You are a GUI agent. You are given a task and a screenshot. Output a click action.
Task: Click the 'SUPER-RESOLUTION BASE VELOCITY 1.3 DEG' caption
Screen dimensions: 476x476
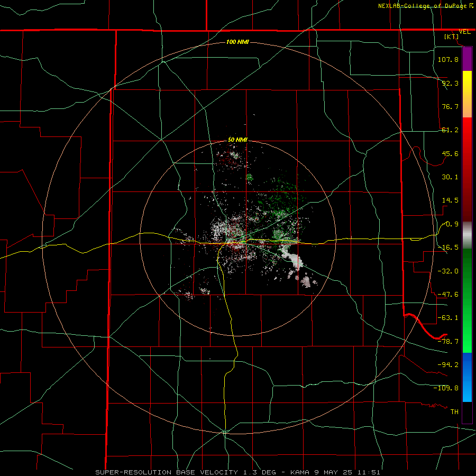pyautogui.click(x=186, y=472)
